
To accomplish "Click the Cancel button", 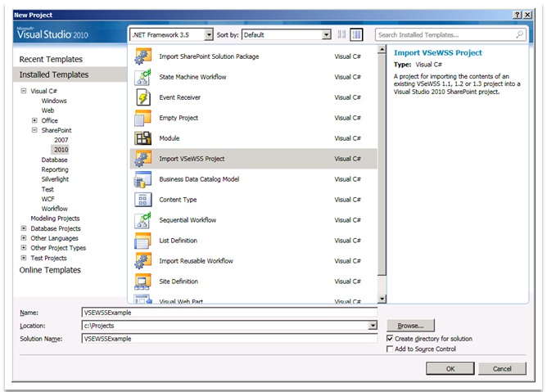I will pos(502,368).
